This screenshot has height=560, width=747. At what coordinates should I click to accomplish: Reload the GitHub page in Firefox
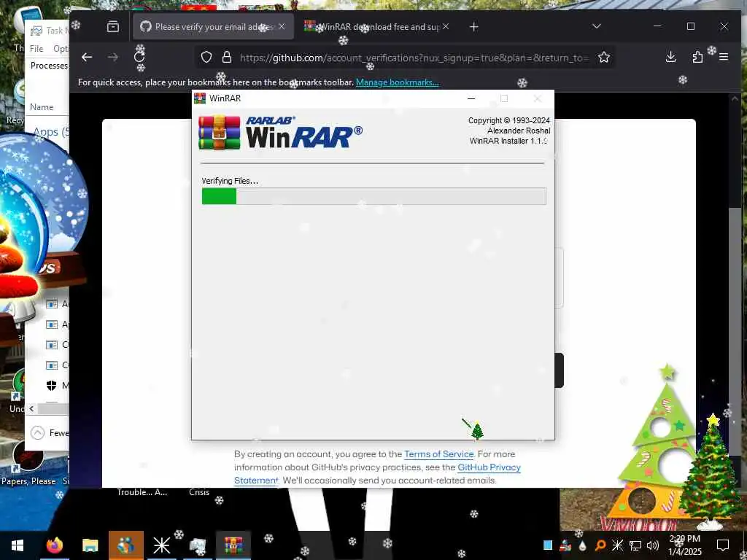pyautogui.click(x=139, y=57)
